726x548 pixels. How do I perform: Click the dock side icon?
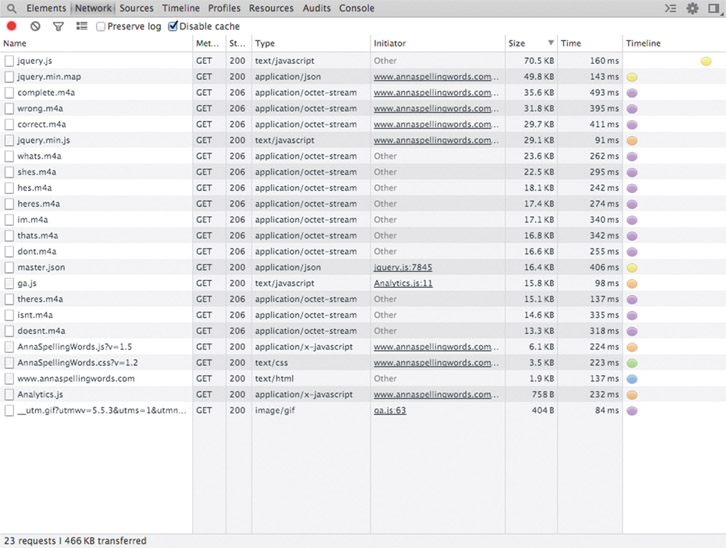coord(713,8)
